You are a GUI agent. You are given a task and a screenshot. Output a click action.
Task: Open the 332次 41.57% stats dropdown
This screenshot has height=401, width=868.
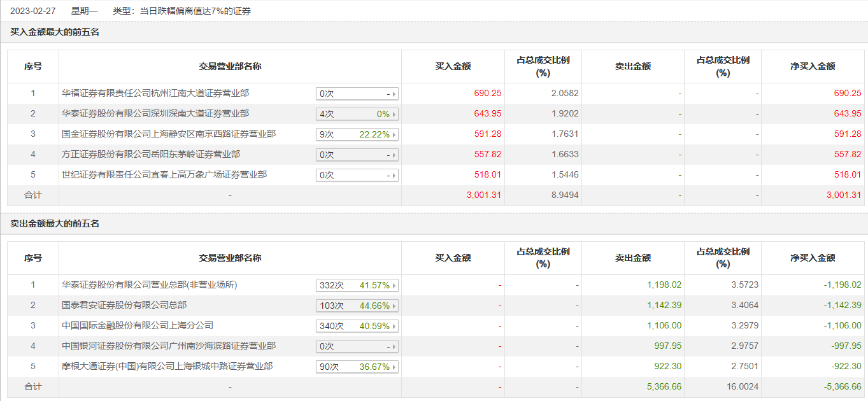click(x=357, y=285)
